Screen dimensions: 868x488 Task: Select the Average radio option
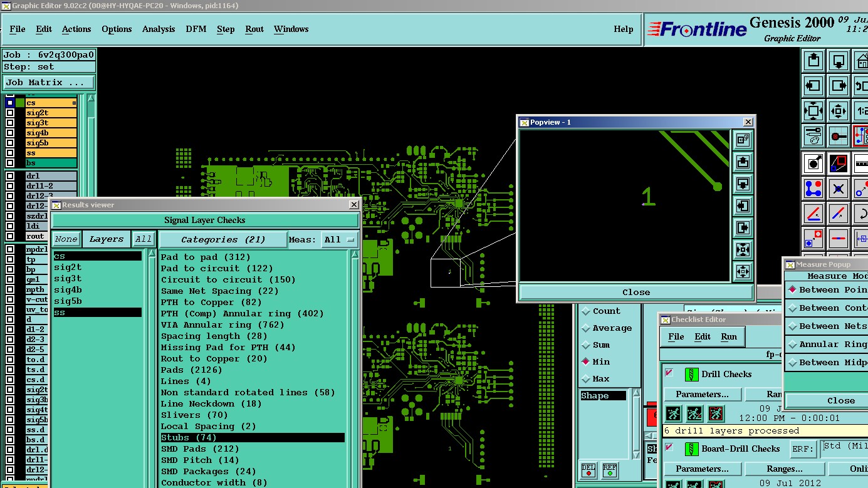pos(586,328)
